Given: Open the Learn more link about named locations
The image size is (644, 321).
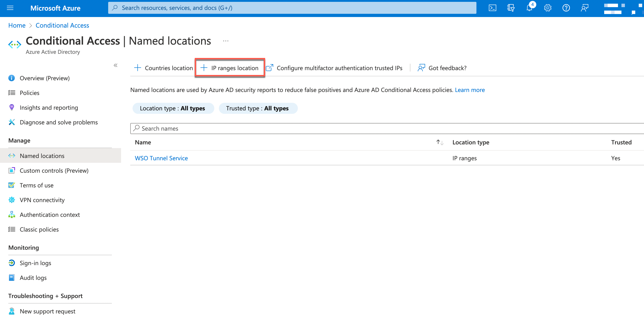Looking at the screenshot, I should tap(470, 90).
